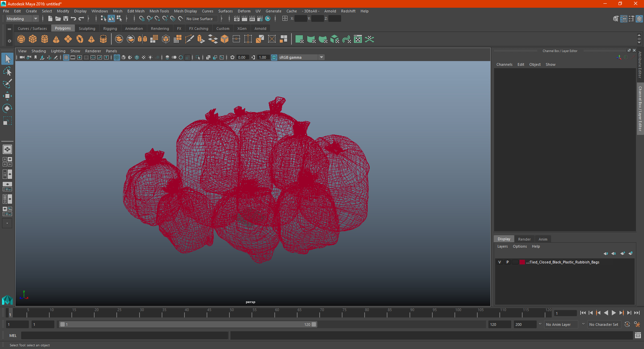644x349 pixels.
Task: Create a polygon cone from the shelf
Action: coord(56,39)
